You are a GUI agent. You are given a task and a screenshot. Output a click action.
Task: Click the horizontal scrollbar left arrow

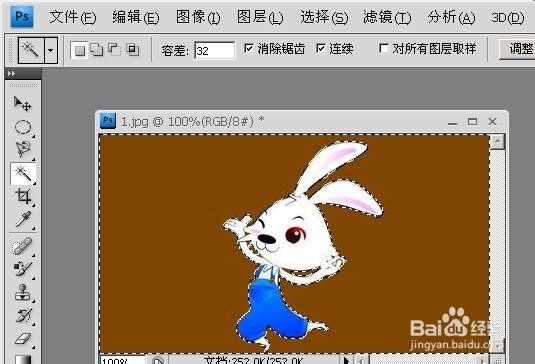pyautogui.click(x=362, y=360)
